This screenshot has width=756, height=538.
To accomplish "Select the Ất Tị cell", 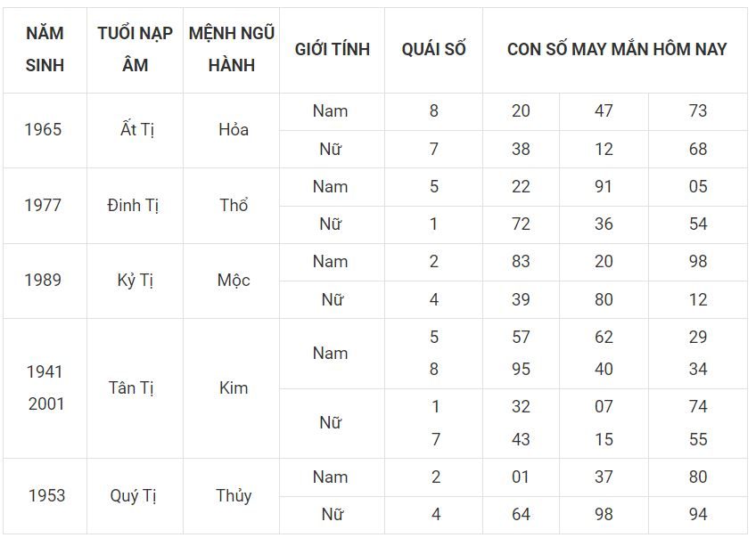I will point(136,129).
